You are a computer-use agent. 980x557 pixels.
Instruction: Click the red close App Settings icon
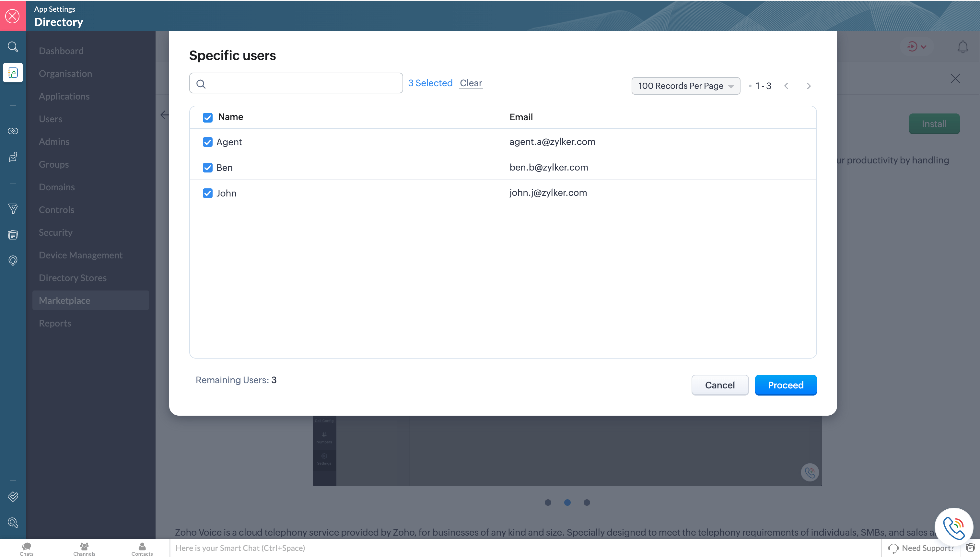[13, 16]
